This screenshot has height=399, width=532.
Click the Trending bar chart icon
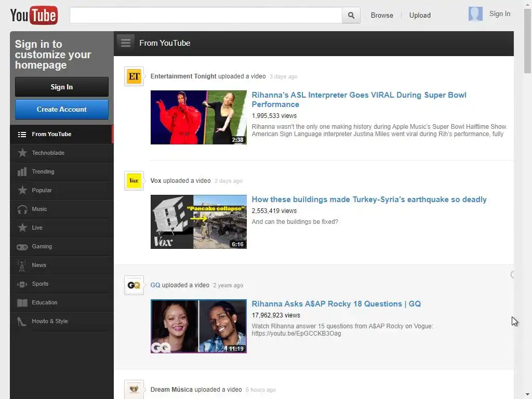pyautogui.click(x=22, y=171)
